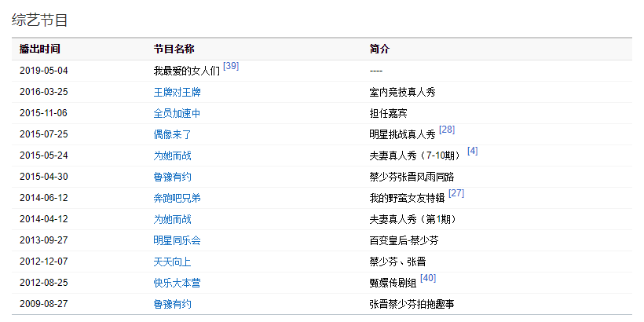644x322 pixels.
Task: Open footnote [28] after 明星挑战真人秀
Action: pyautogui.click(x=447, y=130)
